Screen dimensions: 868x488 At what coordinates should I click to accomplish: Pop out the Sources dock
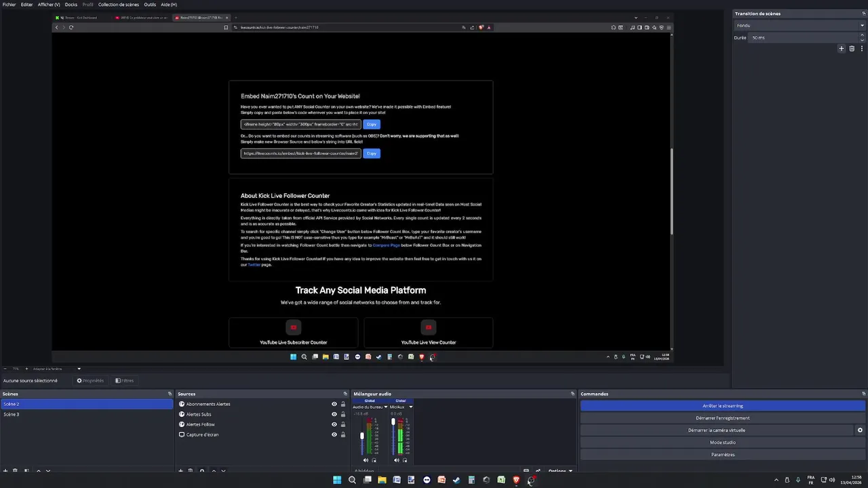(345, 394)
